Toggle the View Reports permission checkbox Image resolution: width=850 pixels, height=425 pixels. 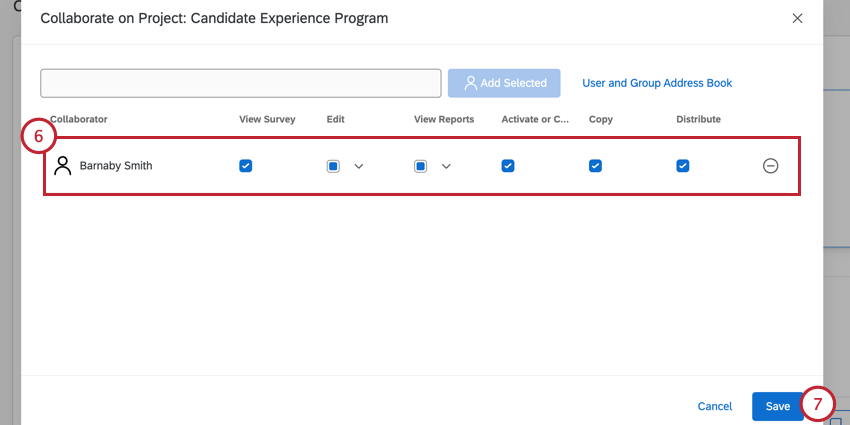click(421, 166)
